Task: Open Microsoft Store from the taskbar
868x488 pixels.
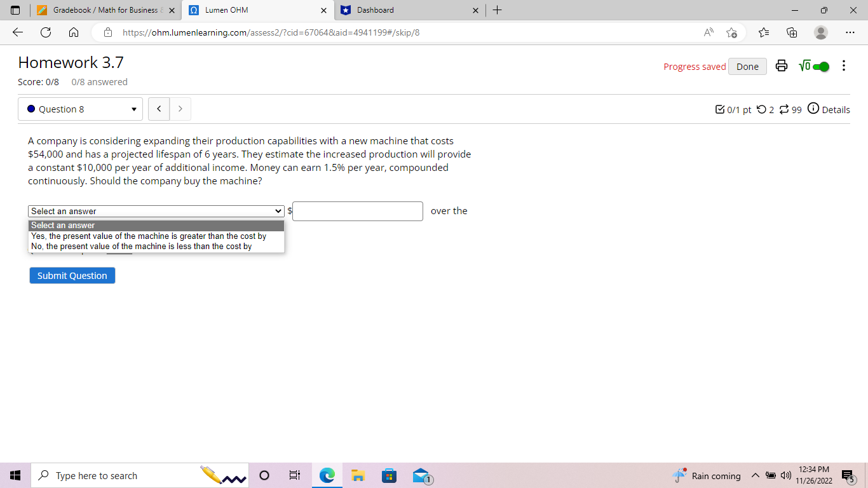Action: 389,475
